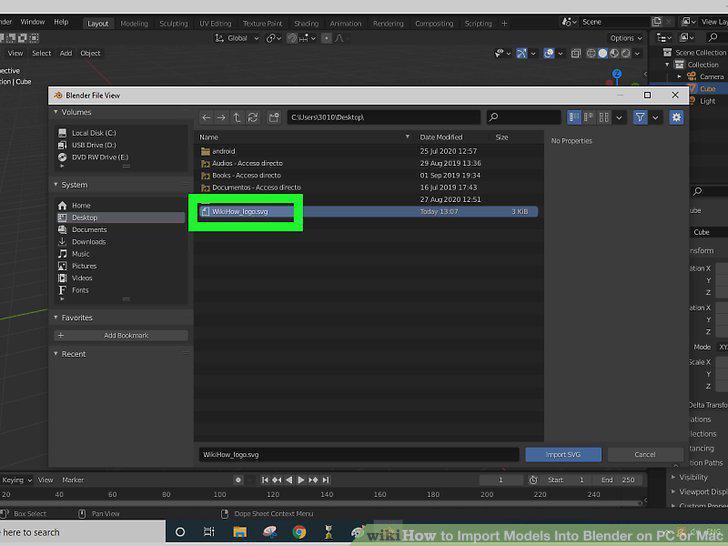Play animation in timeline
Screen dimensions: 728x546
point(301,480)
